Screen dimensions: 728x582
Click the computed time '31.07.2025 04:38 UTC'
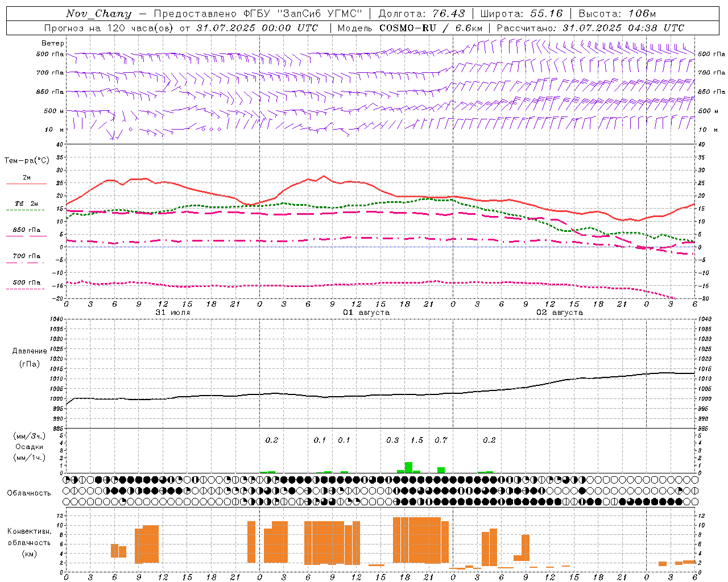point(624,28)
